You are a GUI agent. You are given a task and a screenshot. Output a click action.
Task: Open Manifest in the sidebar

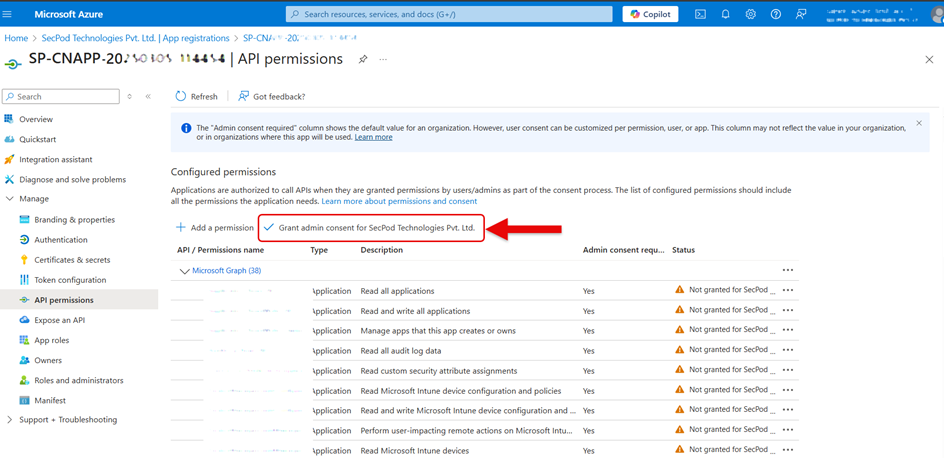[x=49, y=400]
